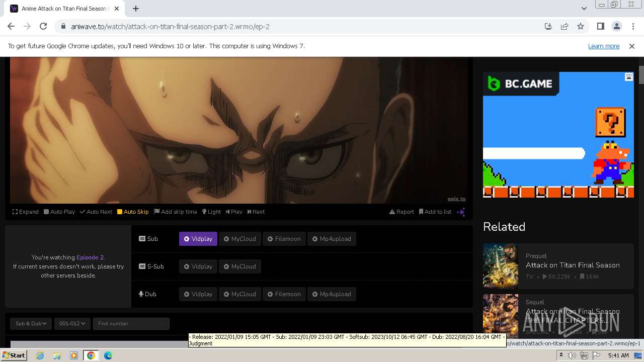This screenshot has width=644, height=362.
Task: Select Sub Filemoon server
Action: pyautogui.click(x=284, y=239)
